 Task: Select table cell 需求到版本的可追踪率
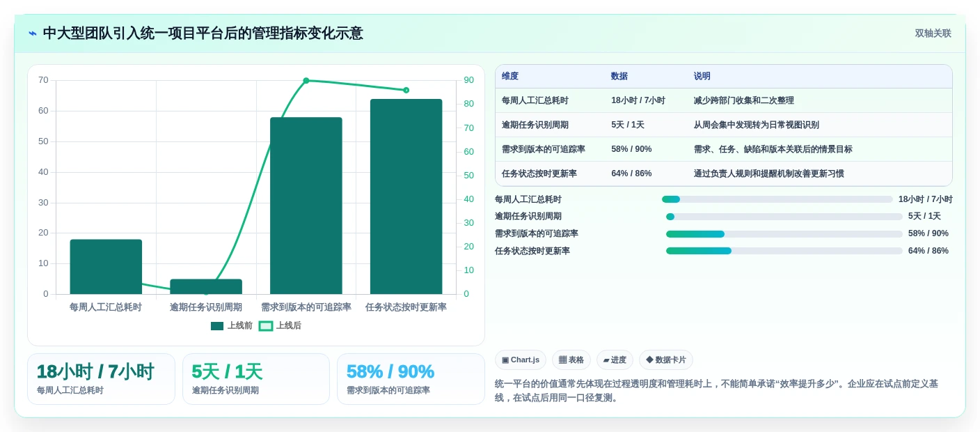[544, 149]
